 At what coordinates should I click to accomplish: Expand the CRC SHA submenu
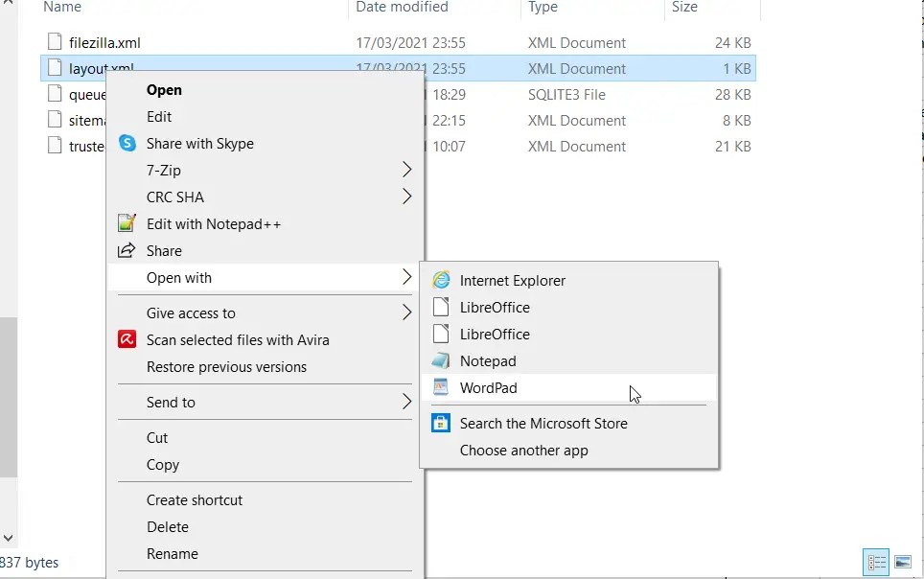[x=175, y=197]
